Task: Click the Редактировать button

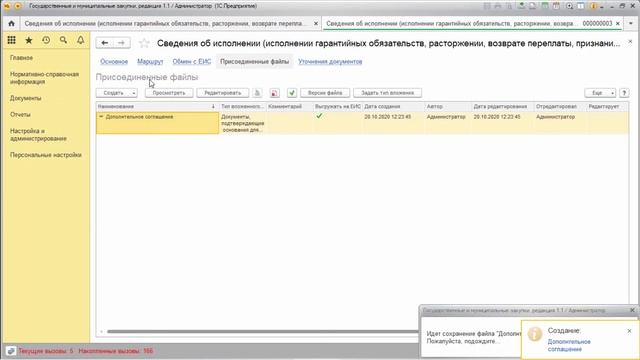Action: (x=222, y=93)
